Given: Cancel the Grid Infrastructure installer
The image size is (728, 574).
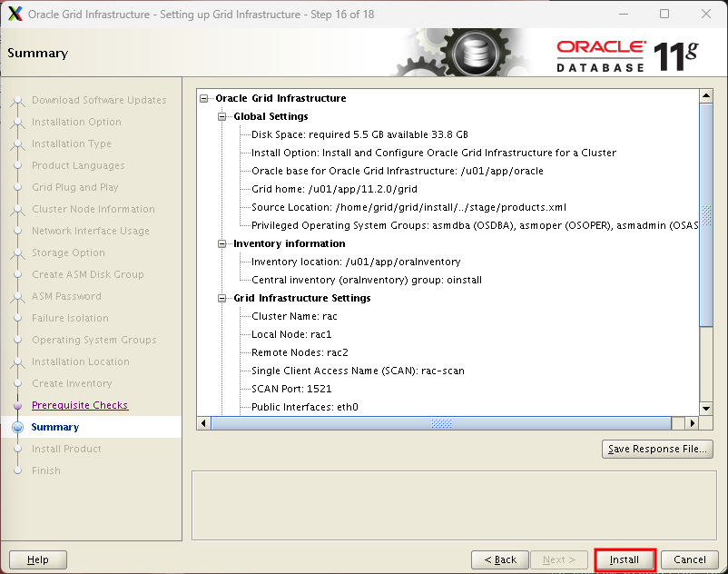Looking at the screenshot, I should (690, 560).
